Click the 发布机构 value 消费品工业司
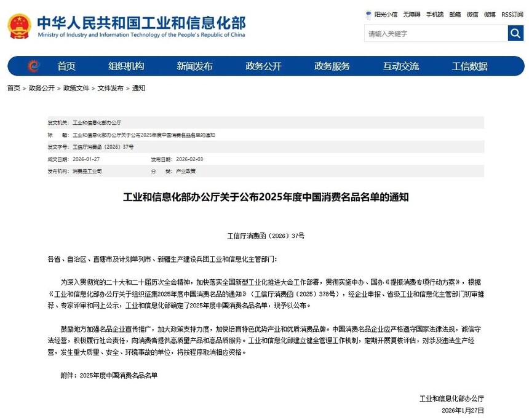Viewport: 529px width, 420px height. pos(87,172)
